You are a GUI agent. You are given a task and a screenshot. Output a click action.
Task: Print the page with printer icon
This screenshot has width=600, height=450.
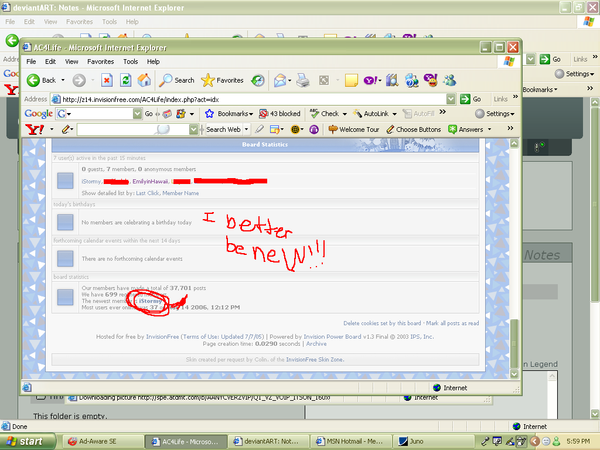tap(303, 80)
